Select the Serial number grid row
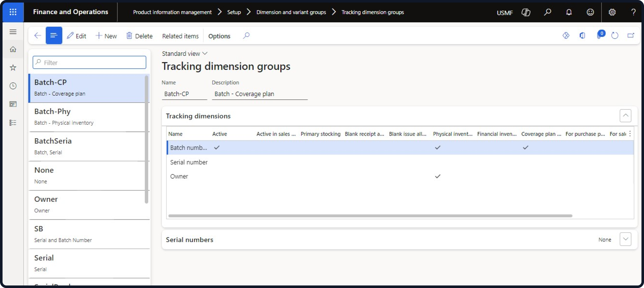This screenshot has height=288, width=644. click(x=400, y=162)
